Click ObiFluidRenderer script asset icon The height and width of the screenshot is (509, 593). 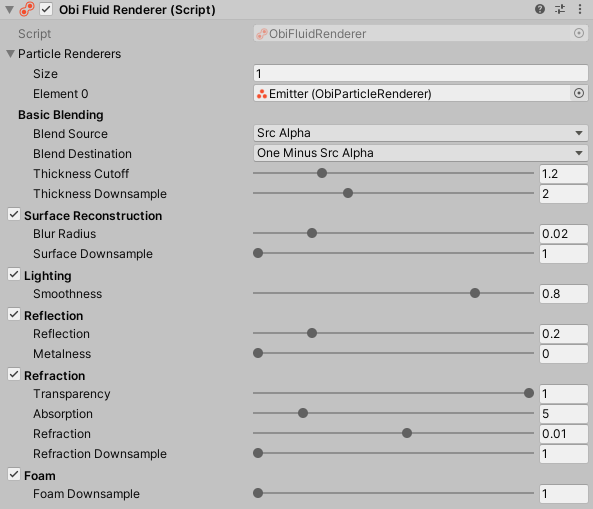pyautogui.click(x=262, y=34)
